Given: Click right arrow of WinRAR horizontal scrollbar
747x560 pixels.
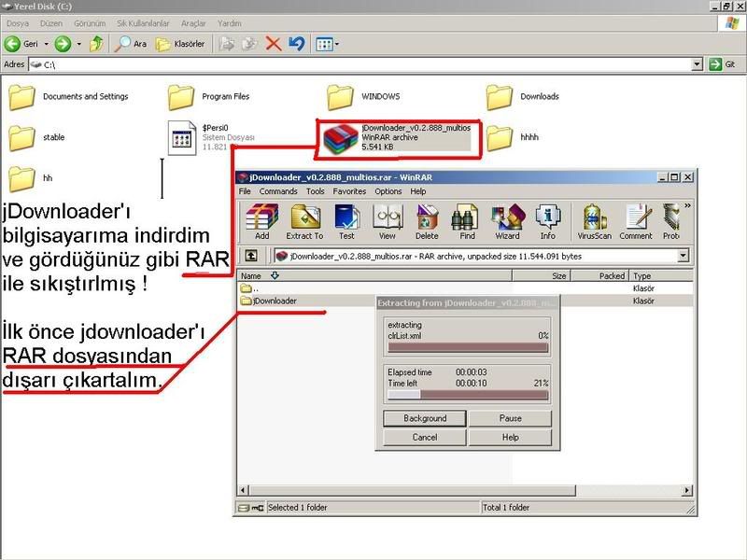Looking at the screenshot, I should click(x=687, y=491).
